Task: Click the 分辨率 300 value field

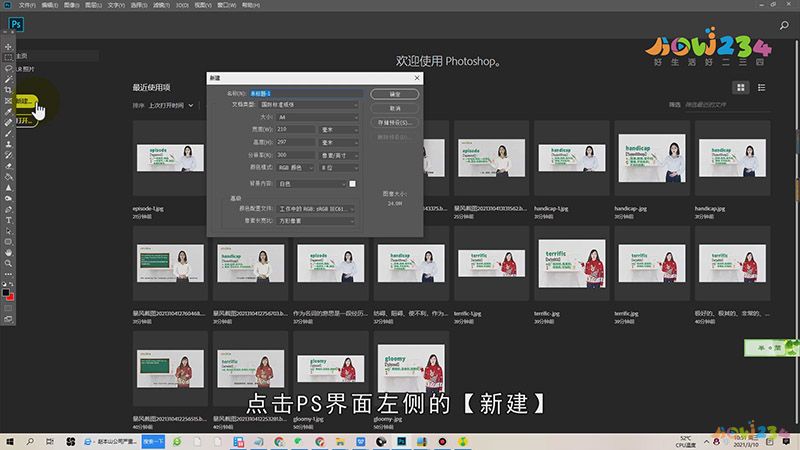Action: 295,155
